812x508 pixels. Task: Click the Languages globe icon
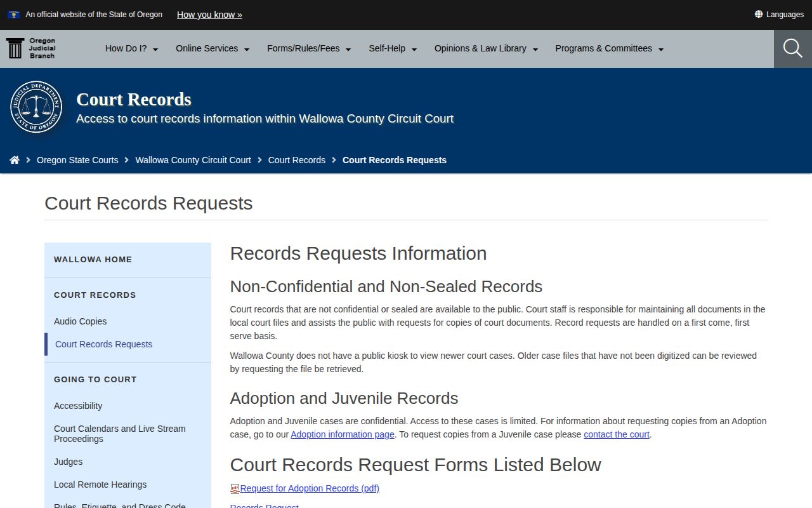coord(759,14)
